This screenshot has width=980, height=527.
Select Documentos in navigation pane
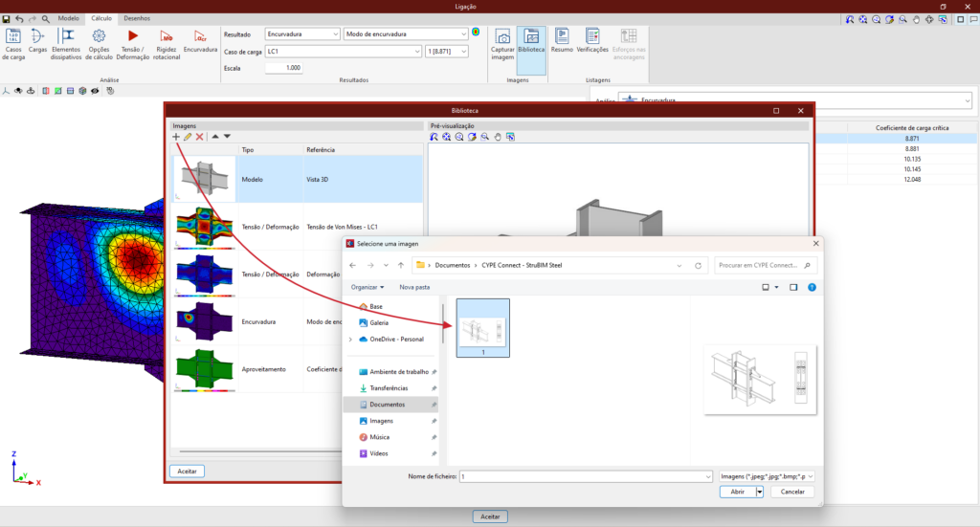390,405
